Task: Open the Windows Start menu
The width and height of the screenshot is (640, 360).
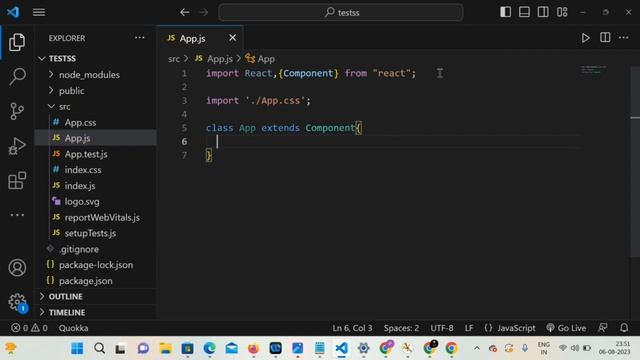Action: (77, 348)
